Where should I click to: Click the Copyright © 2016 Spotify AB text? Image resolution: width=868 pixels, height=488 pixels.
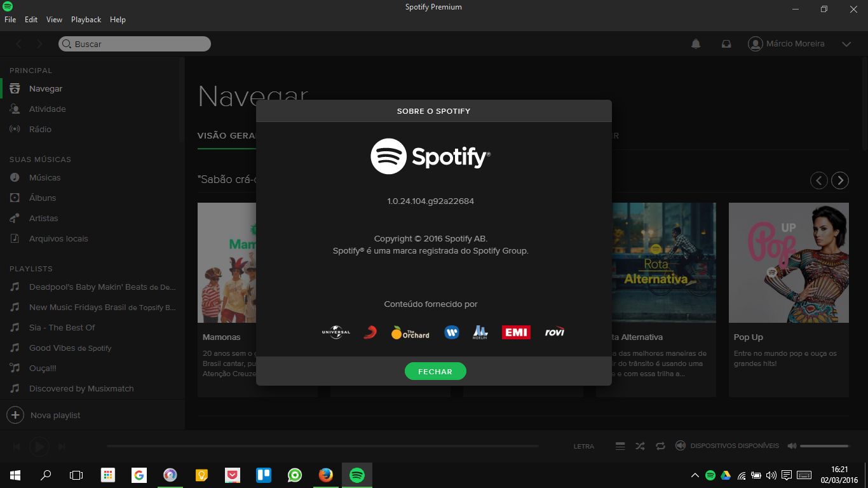pos(431,239)
